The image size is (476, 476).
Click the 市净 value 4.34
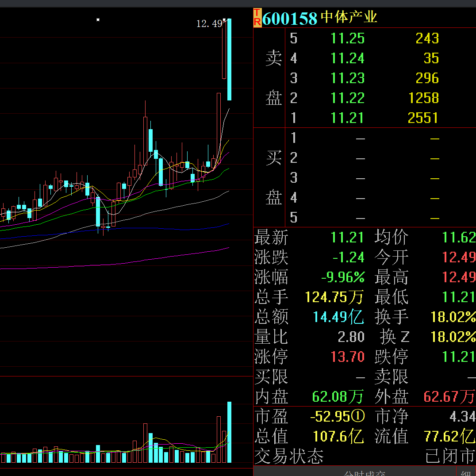pos(463,417)
